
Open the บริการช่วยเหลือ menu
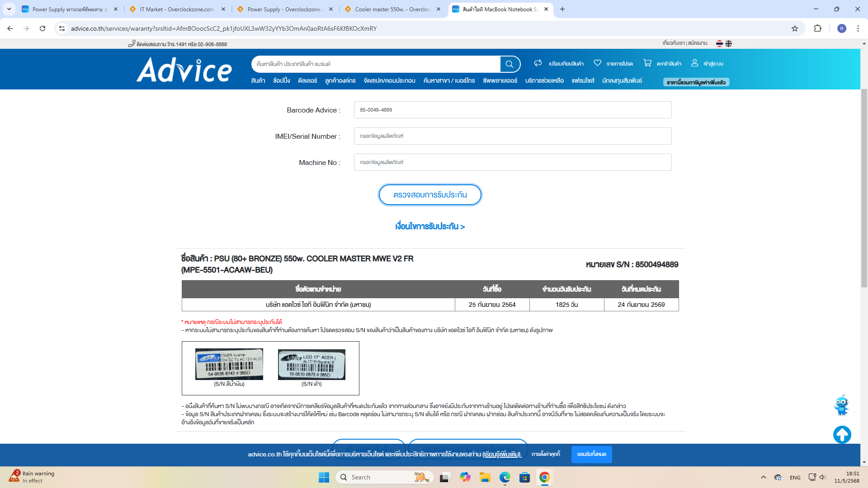[544, 80]
